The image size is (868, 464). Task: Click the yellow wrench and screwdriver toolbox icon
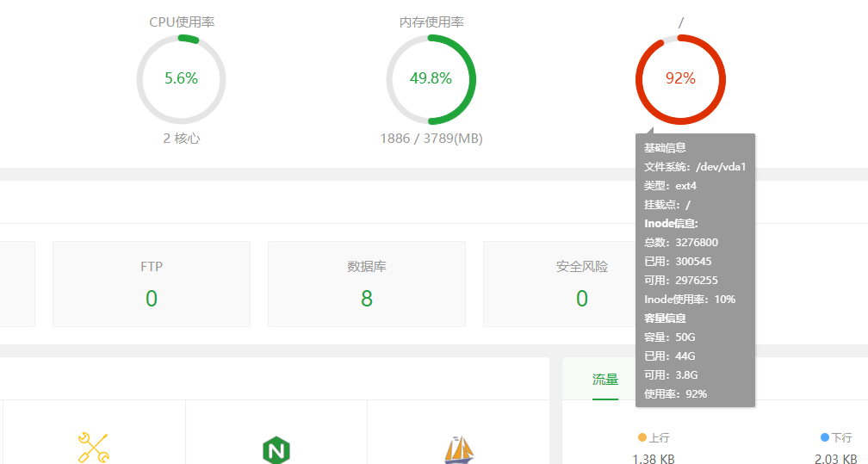pos(94,448)
